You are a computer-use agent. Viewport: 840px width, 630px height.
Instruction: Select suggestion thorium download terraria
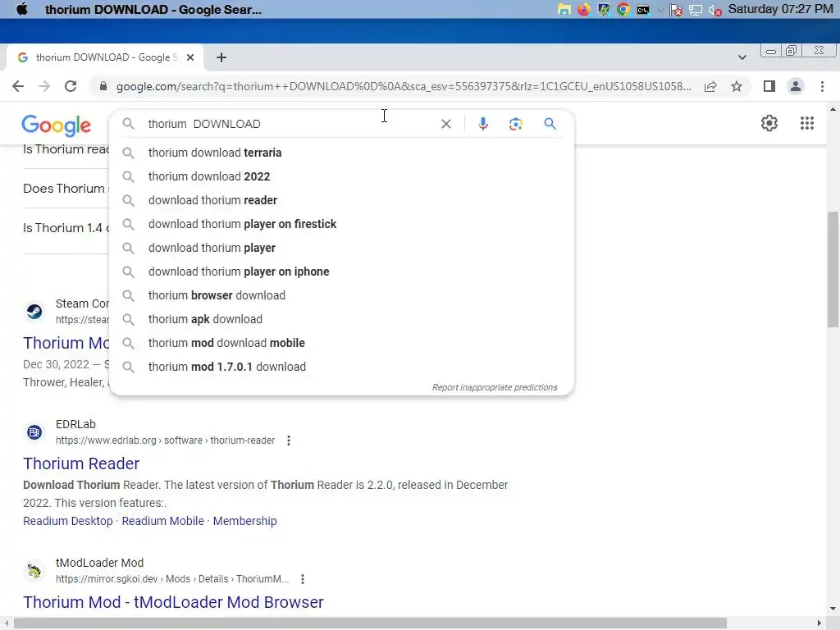tap(341, 153)
